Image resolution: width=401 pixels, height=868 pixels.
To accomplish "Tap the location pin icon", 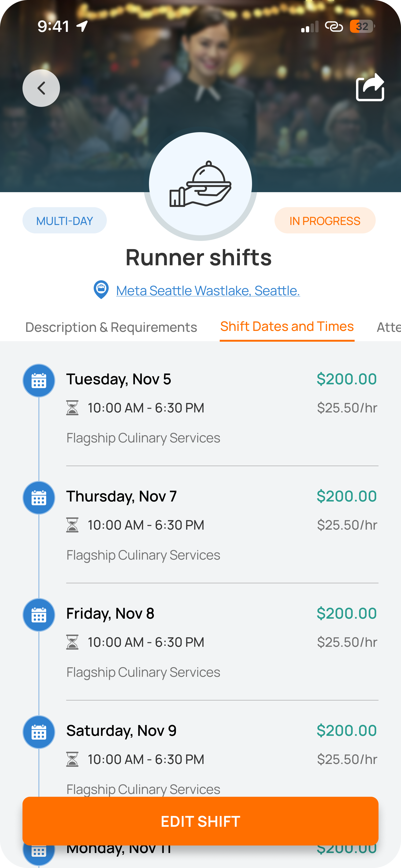I will 101,290.
